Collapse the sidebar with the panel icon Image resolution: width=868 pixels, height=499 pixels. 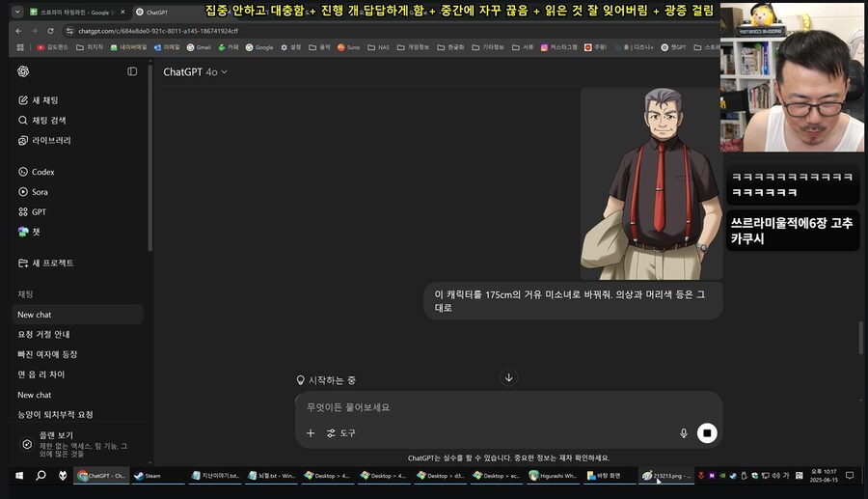point(132,71)
